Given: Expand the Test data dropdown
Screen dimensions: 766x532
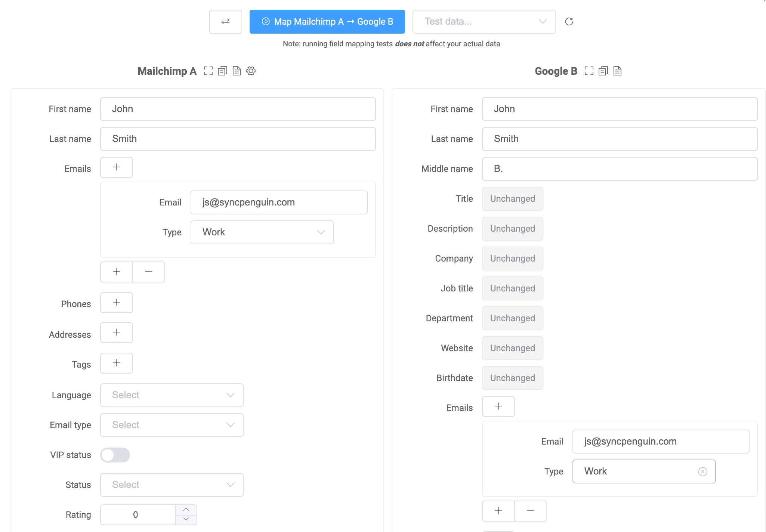Looking at the screenshot, I should click(542, 22).
